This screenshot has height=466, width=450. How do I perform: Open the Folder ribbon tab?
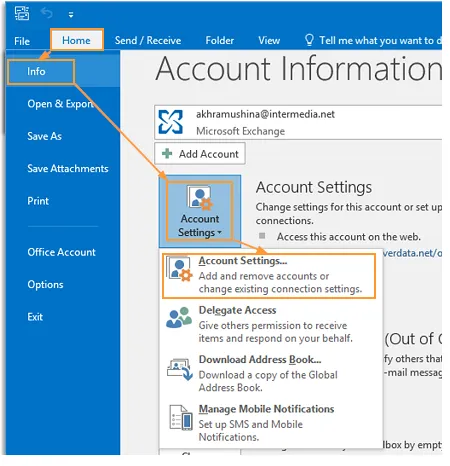(x=219, y=40)
